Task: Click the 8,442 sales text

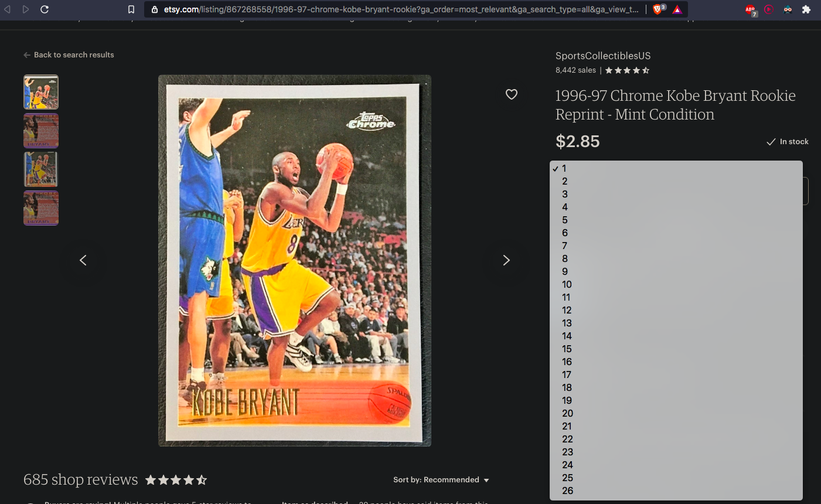Action: point(575,70)
